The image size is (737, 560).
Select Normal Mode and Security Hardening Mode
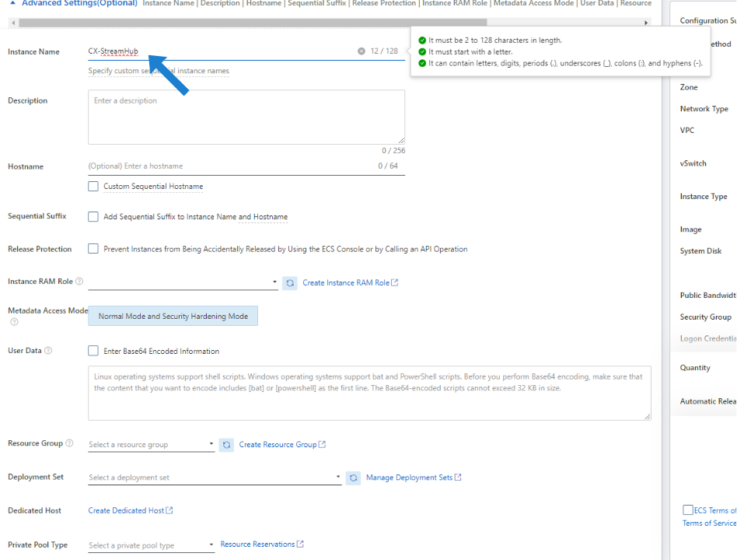[173, 317]
